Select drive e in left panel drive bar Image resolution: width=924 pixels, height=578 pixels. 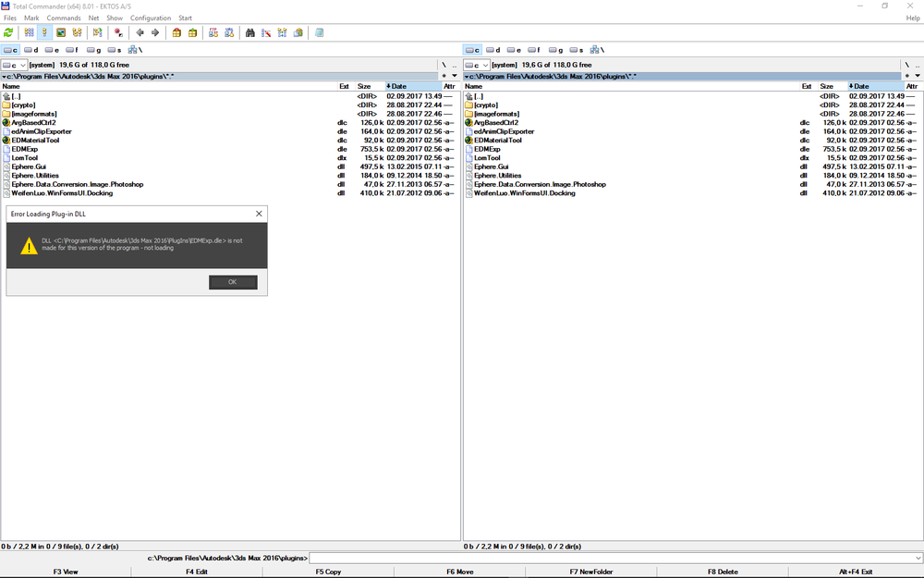52,50
